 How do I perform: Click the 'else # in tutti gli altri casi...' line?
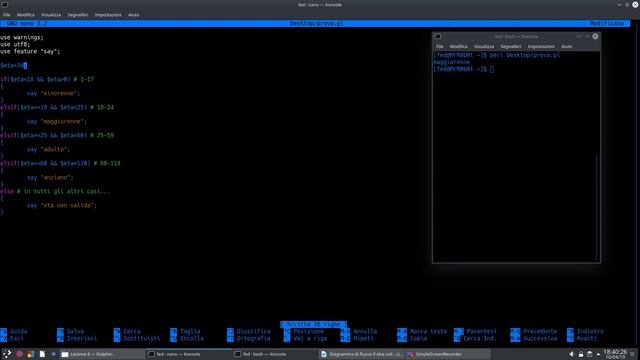tap(55, 191)
